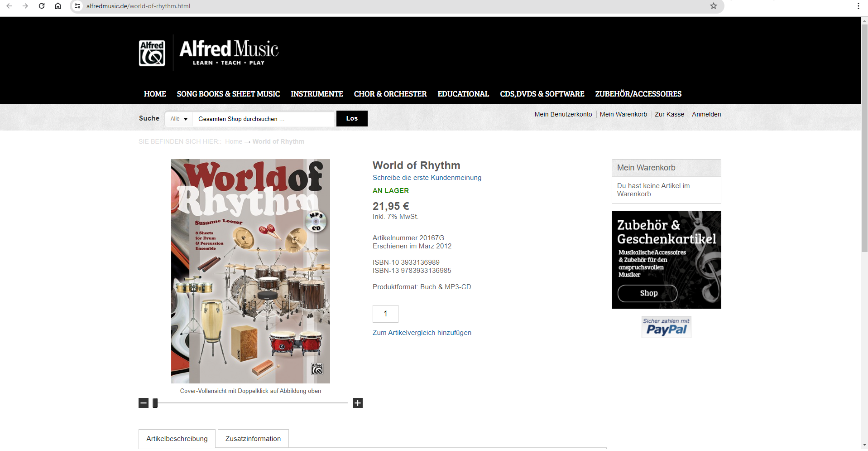Click the Zubehör & Geschenkartikel banner
The width and height of the screenshot is (868, 451).
(x=666, y=260)
